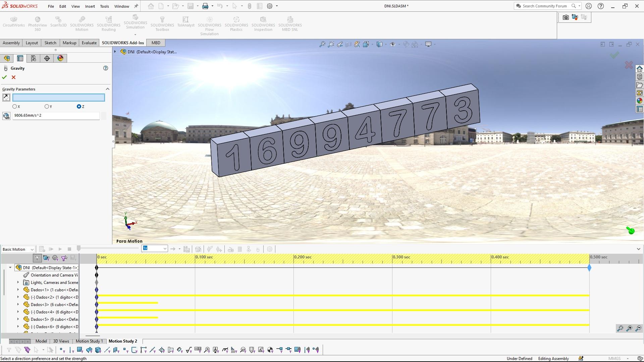Click the screen capture camera icon
The width and height of the screenshot is (644, 362).
(x=566, y=17)
